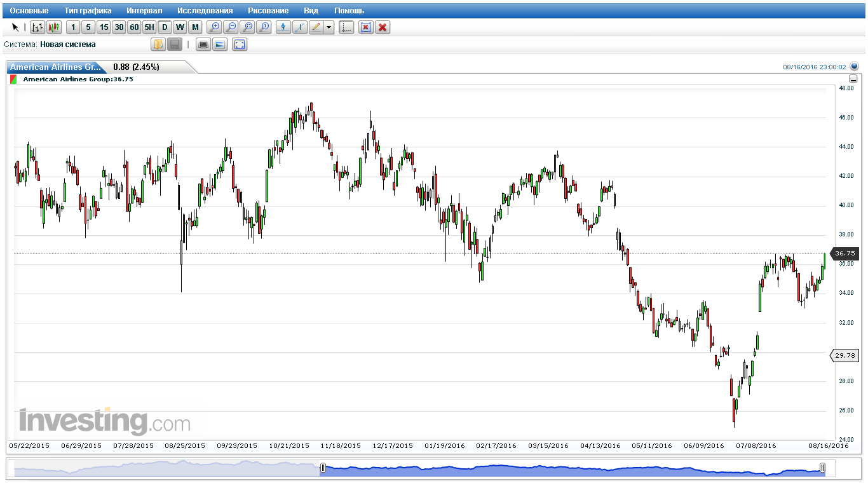Open the Основные menu

coord(29,11)
